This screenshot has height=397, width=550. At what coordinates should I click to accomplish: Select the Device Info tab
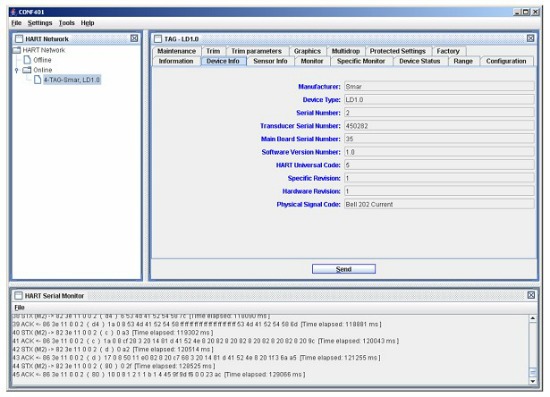click(x=223, y=61)
